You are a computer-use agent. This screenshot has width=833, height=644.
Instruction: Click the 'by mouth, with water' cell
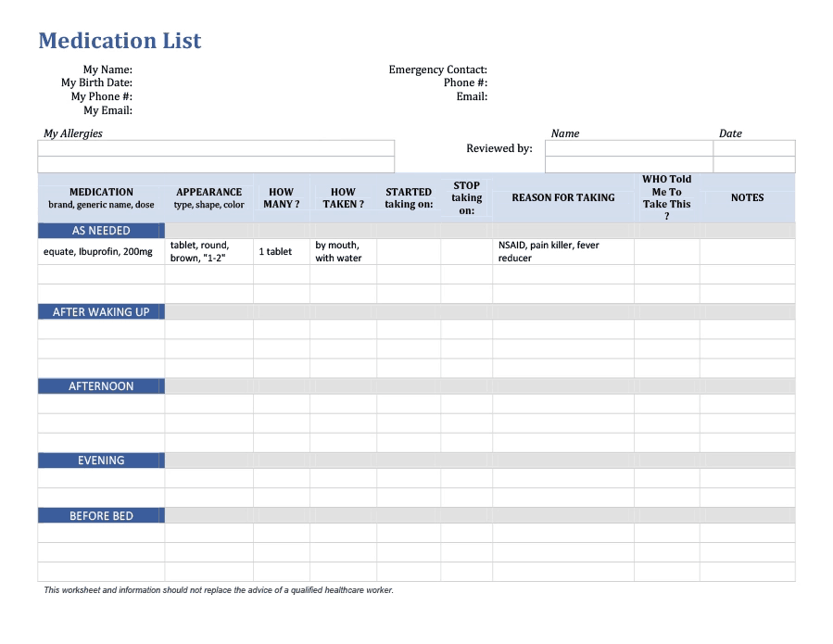[343, 251]
